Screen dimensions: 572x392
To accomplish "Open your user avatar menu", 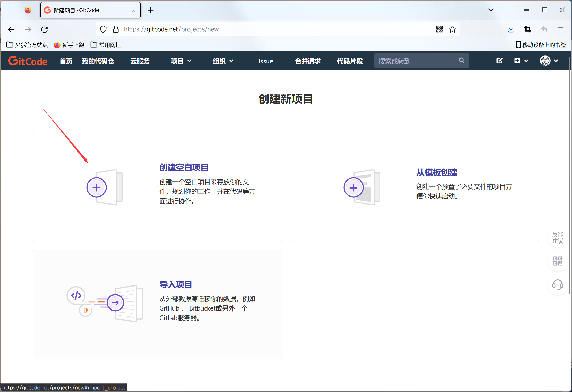I will (x=545, y=61).
